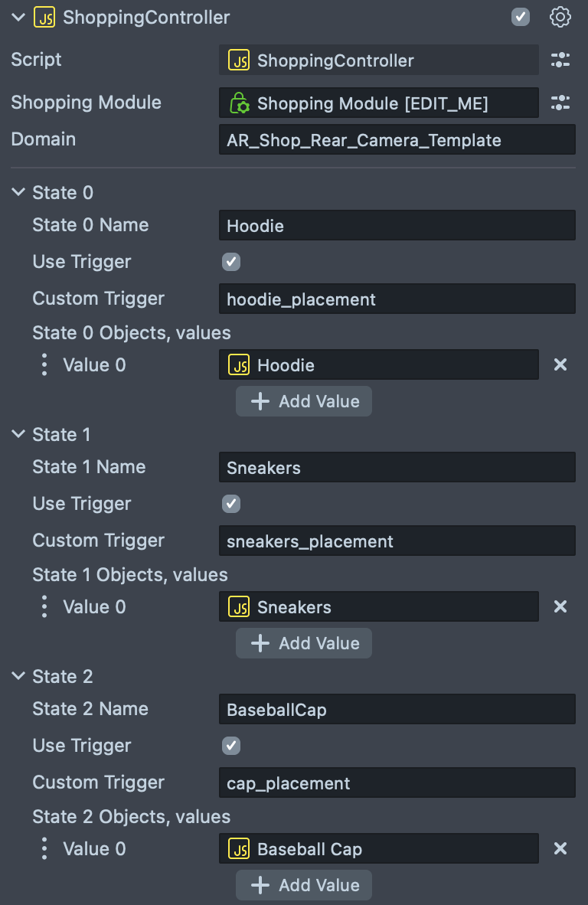This screenshot has width=588, height=905.
Task: Click the Domain text field
Action: 397,140
